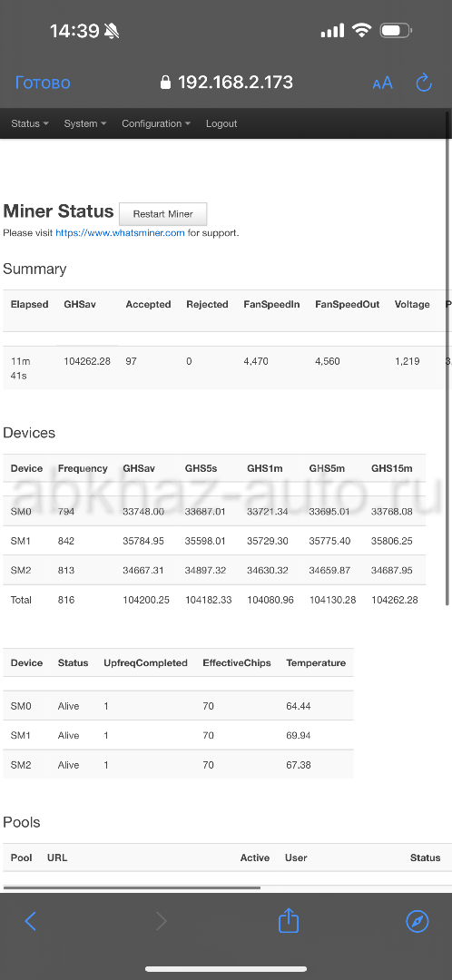The image size is (452, 980).
Task: Select the SM1 row in Devices table
Action: tap(214, 541)
